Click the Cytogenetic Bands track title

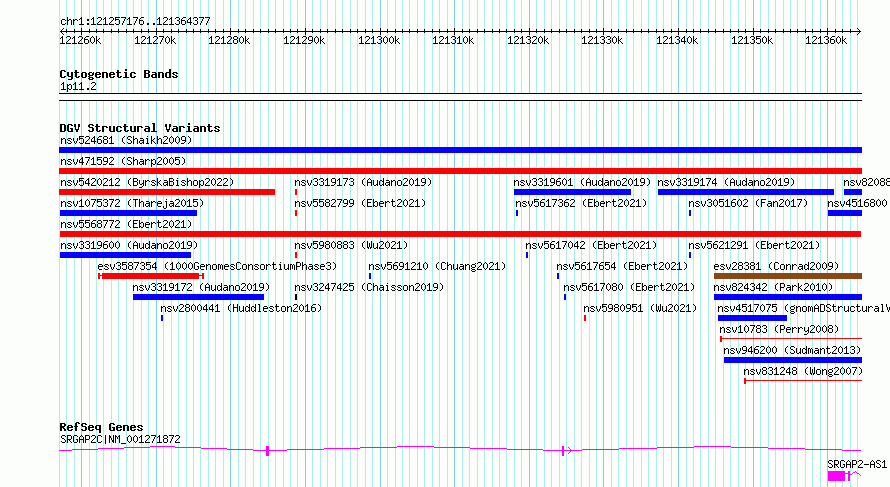point(119,74)
